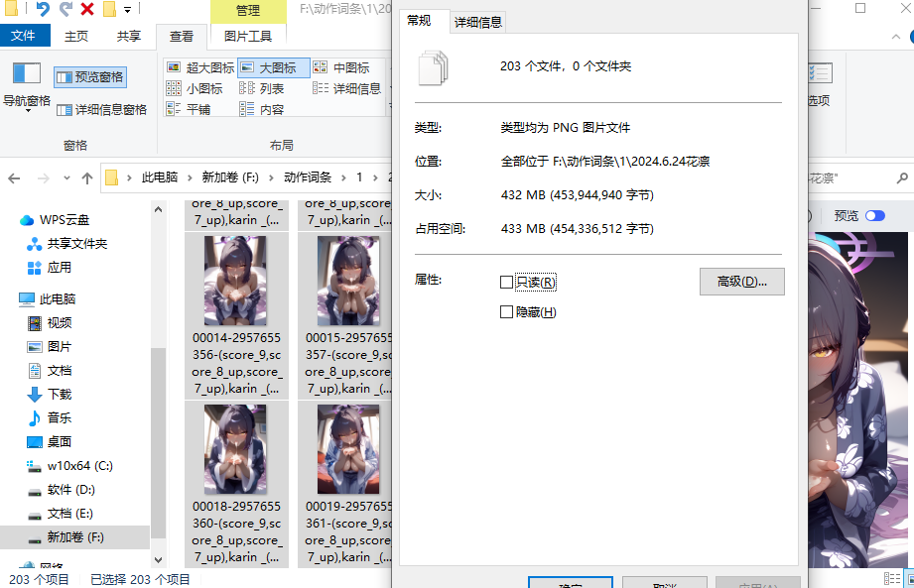Click navigation pane scroll up arrow

158,209
